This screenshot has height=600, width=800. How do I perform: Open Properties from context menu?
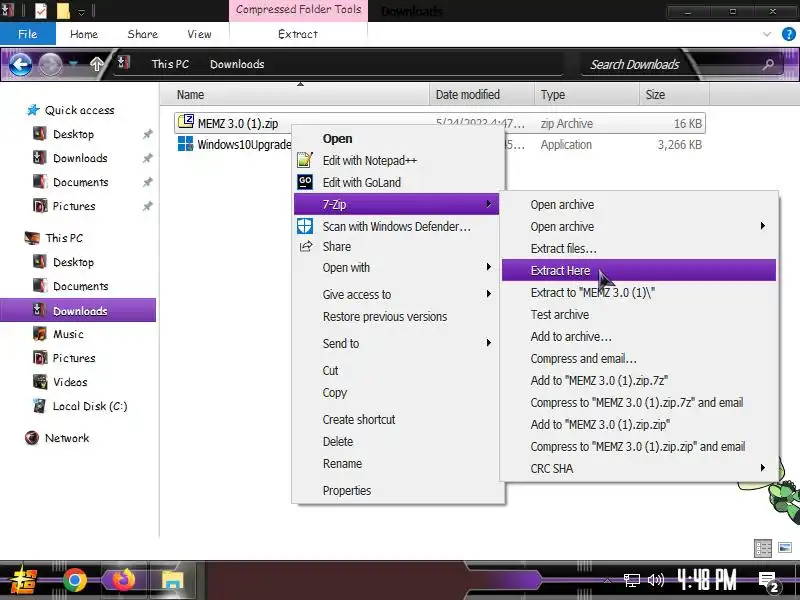pyautogui.click(x=346, y=491)
